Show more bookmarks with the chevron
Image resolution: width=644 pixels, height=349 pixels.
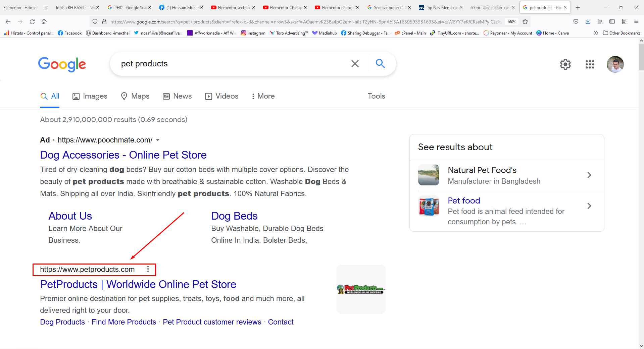596,33
